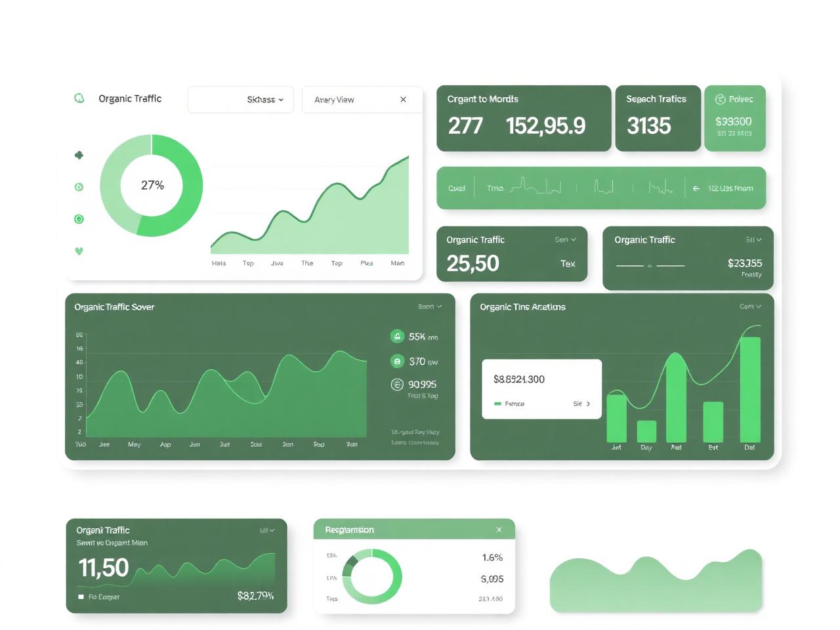Close the Avery View field
Image resolution: width=840 pixels, height=630 pixels.
coord(403,100)
